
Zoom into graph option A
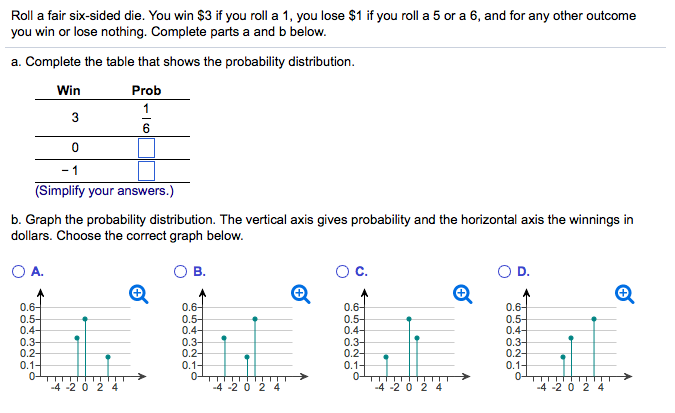point(138,293)
